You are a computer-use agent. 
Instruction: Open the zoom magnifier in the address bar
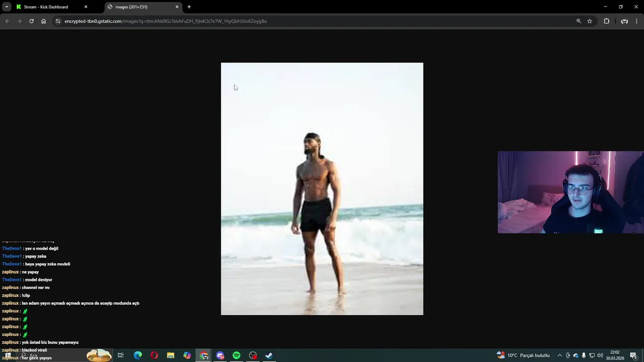[579, 21]
